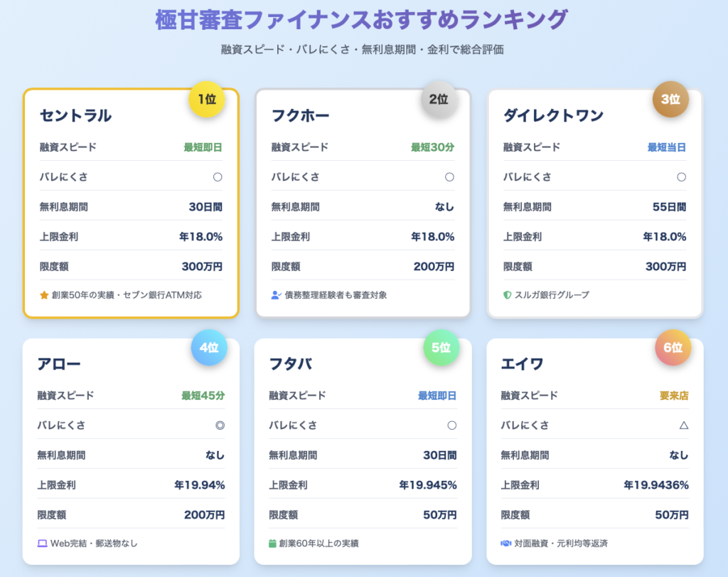The width and height of the screenshot is (728, 577).
Task: Click the 要来店 label in エイワ card
Action: click(x=672, y=396)
